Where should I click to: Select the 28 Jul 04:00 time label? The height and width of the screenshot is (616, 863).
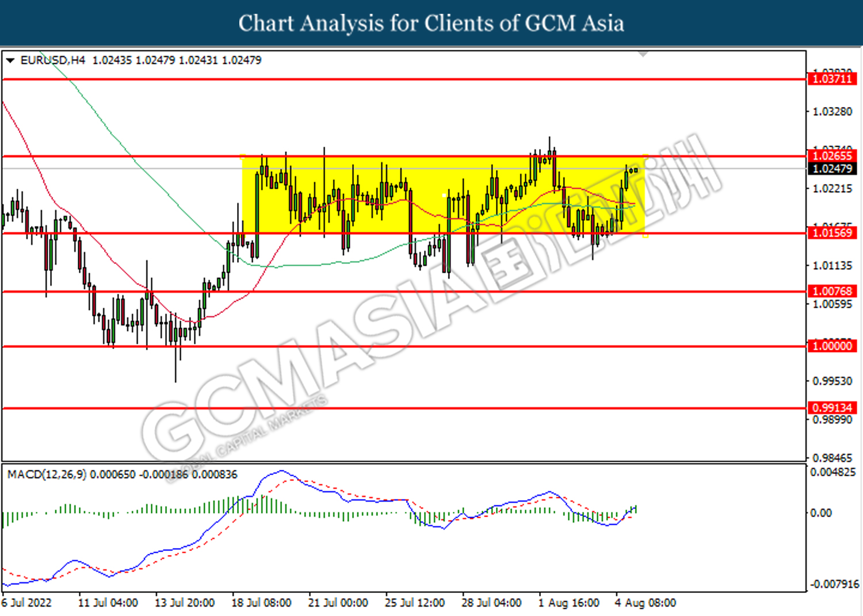click(491, 603)
